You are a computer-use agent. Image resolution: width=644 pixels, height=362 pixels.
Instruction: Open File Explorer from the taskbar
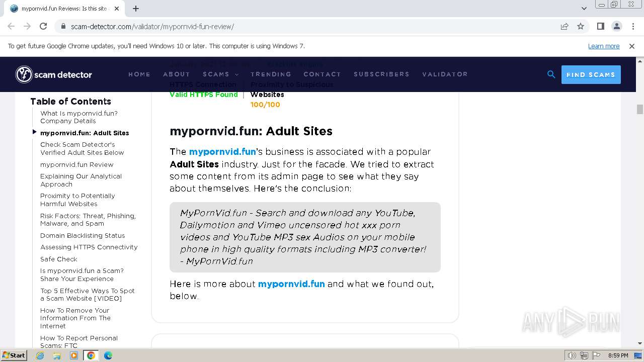(x=57, y=355)
